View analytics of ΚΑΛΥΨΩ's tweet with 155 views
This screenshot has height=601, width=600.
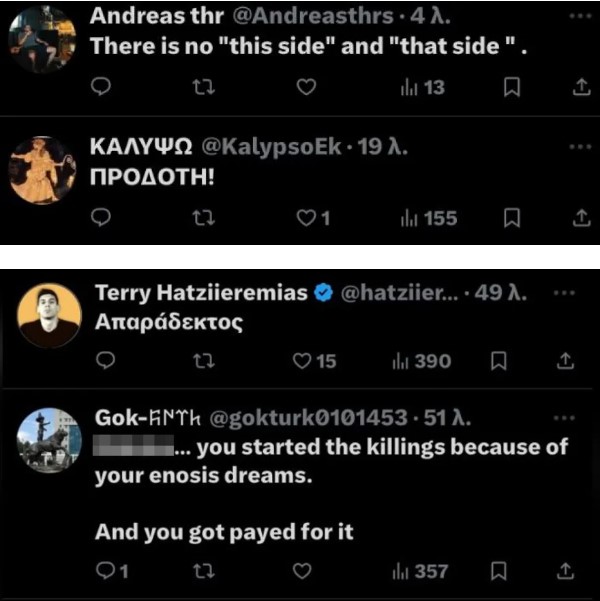click(x=427, y=217)
